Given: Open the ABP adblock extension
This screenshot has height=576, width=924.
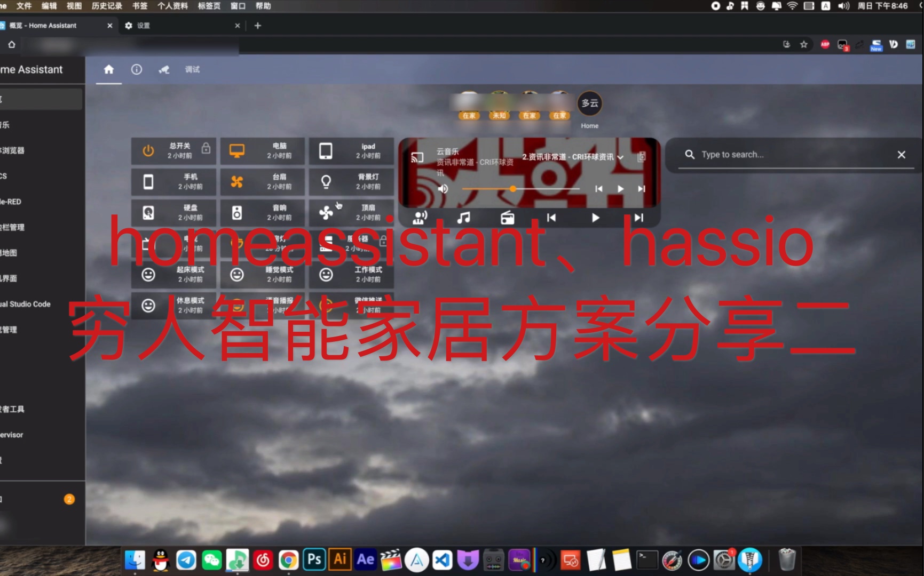Looking at the screenshot, I should (x=825, y=44).
